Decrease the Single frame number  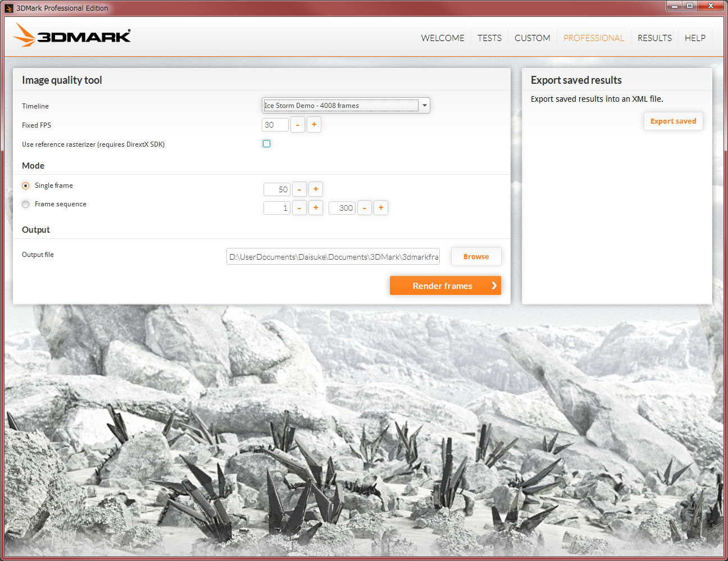pyautogui.click(x=299, y=189)
